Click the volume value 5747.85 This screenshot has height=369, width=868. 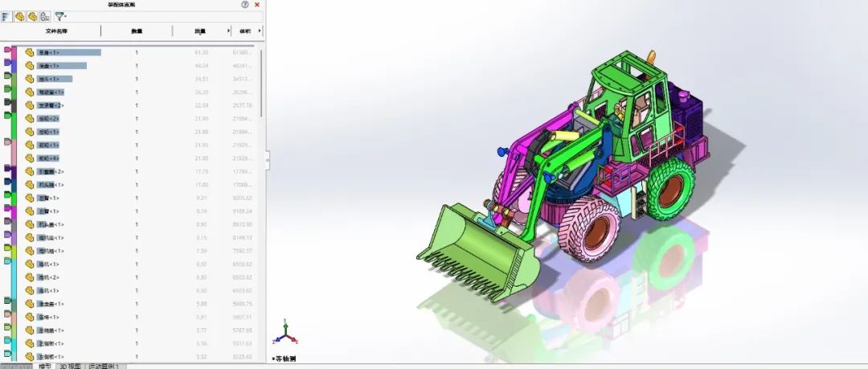point(243,330)
